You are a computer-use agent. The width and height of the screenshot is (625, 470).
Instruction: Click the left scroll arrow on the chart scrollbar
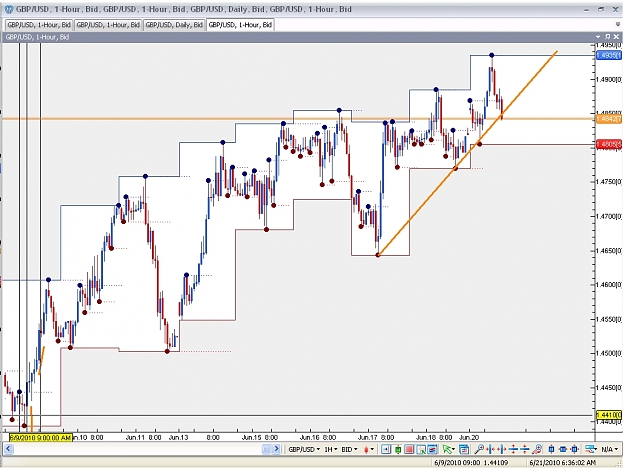click(8, 449)
